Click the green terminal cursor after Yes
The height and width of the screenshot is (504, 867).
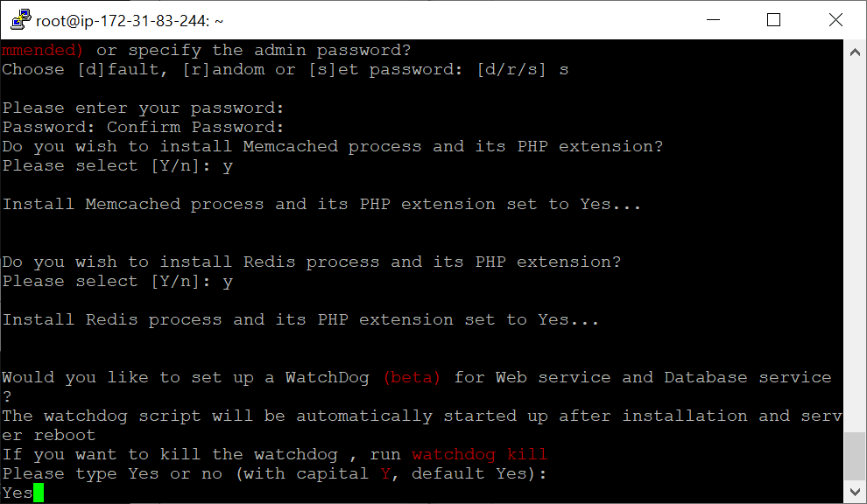tap(39, 493)
